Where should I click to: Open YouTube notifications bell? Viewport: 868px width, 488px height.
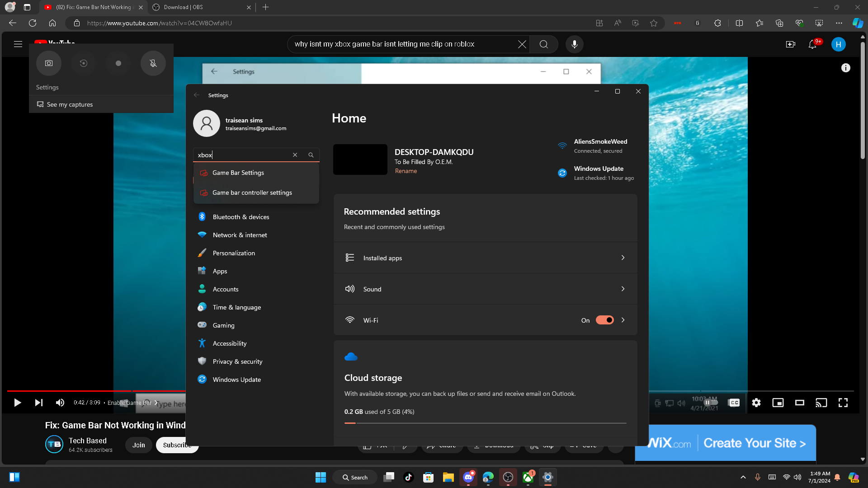coord(812,44)
